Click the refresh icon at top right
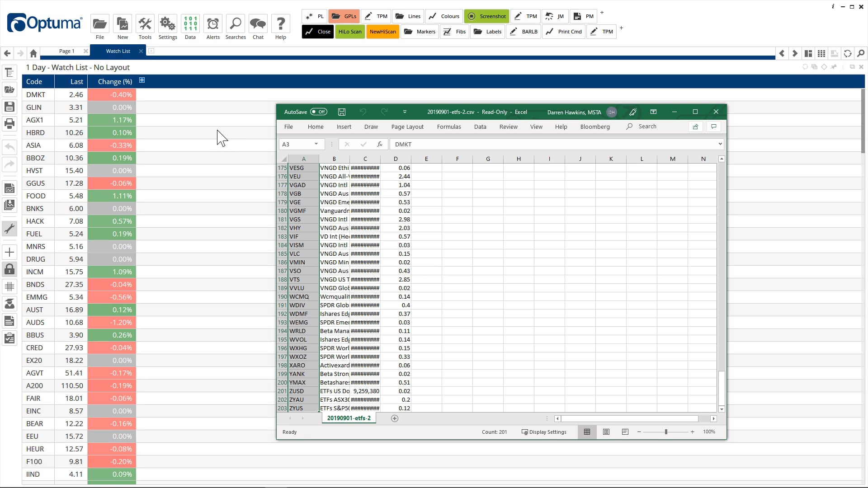The width and height of the screenshot is (868, 488). [x=848, y=53]
